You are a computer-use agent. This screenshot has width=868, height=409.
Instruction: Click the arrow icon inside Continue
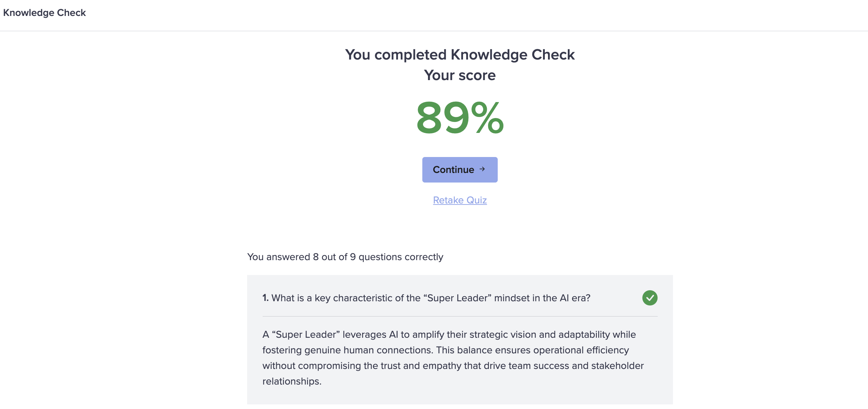point(482,169)
